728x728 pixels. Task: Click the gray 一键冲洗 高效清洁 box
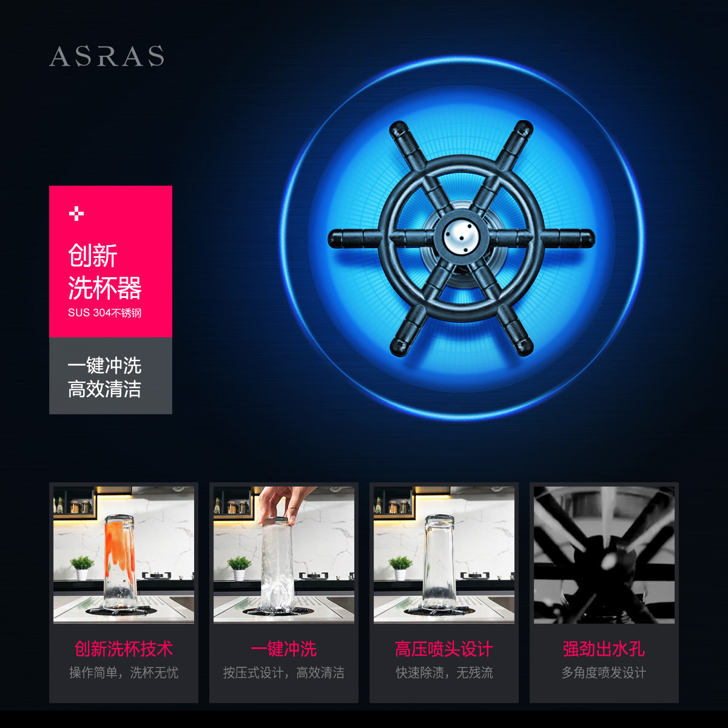point(110,376)
